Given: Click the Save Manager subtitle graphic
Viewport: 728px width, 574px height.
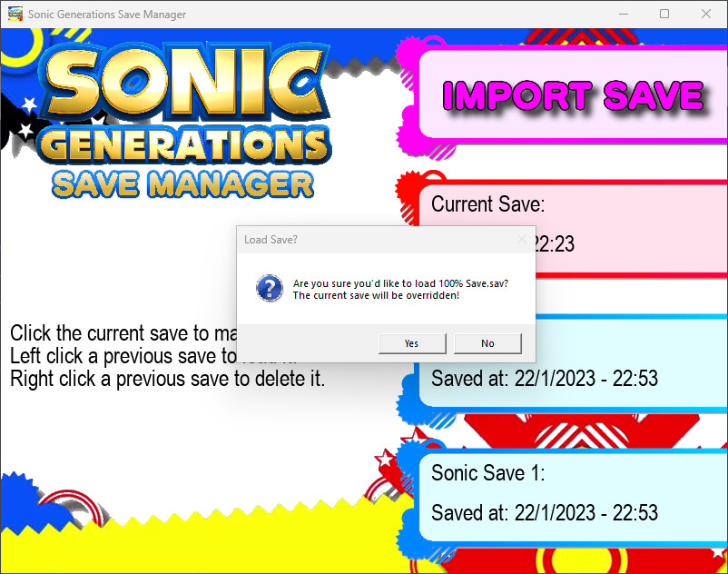Looking at the screenshot, I should pos(182,183).
